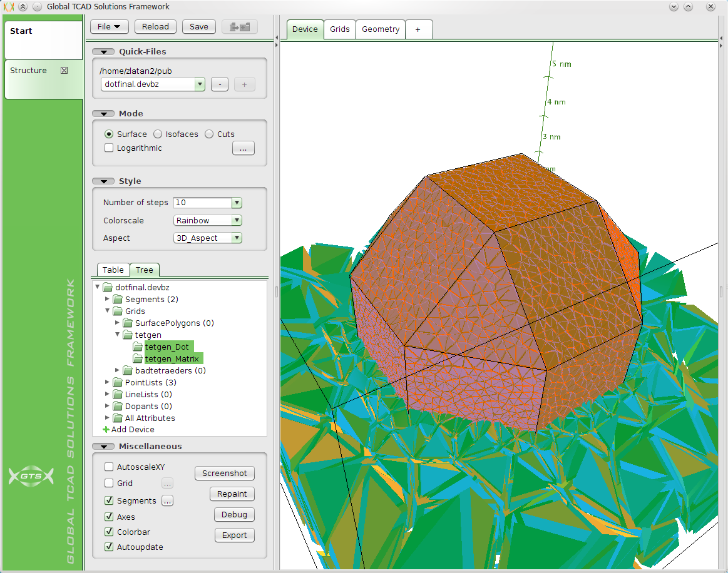Viewport: 728px width, 573px height.
Task: Click the Screenshot button
Action: 225,474
